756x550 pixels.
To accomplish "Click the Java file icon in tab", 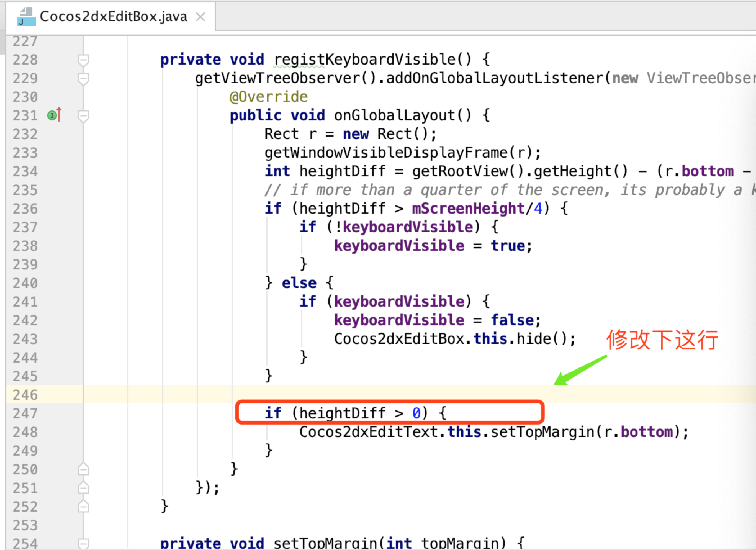I will [26, 17].
